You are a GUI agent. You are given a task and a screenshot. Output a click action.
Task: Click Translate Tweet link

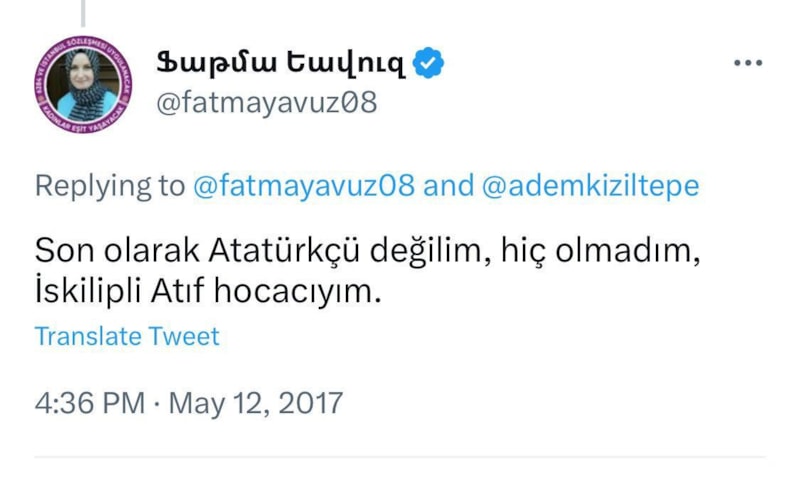click(x=127, y=336)
